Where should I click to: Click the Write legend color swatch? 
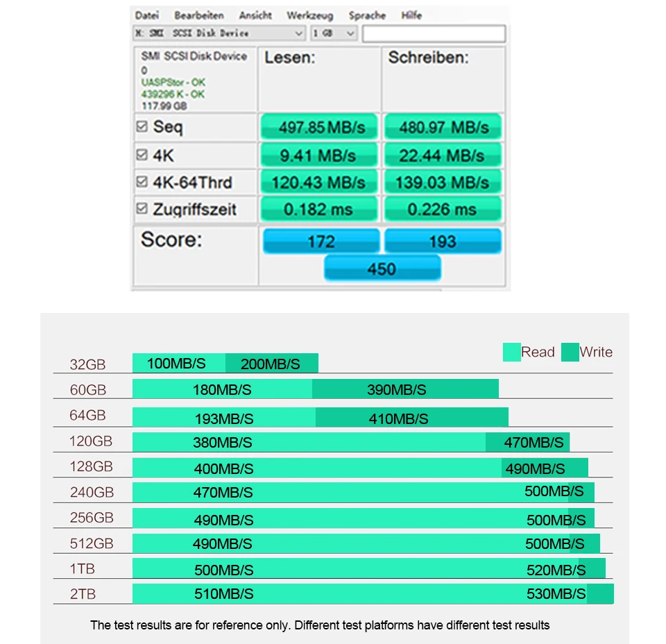pyautogui.click(x=570, y=352)
